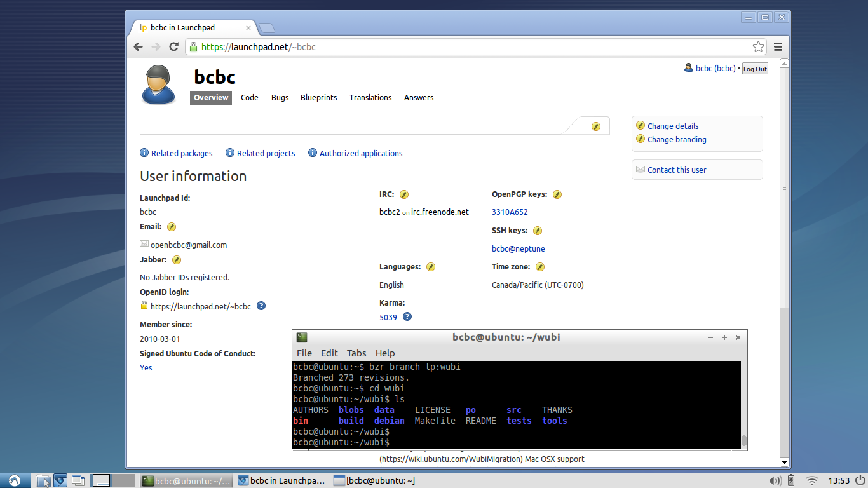The image size is (868, 488).
Task: Click the bcbc (bcbc) user link at top right
Action: click(x=715, y=68)
